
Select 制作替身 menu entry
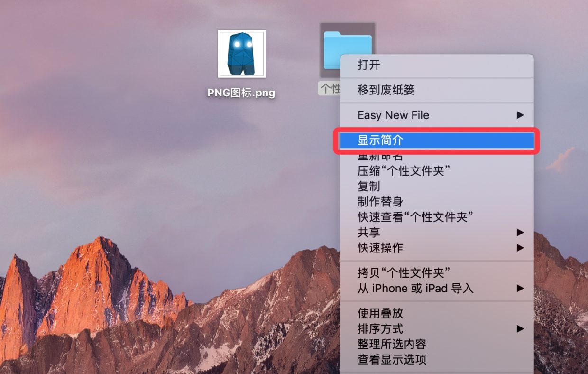(437, 201)
